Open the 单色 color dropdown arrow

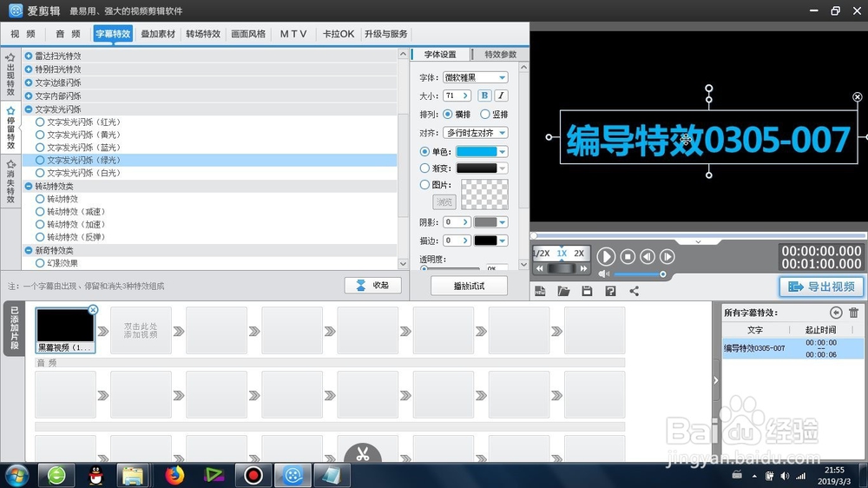click(x=502, y=152)
